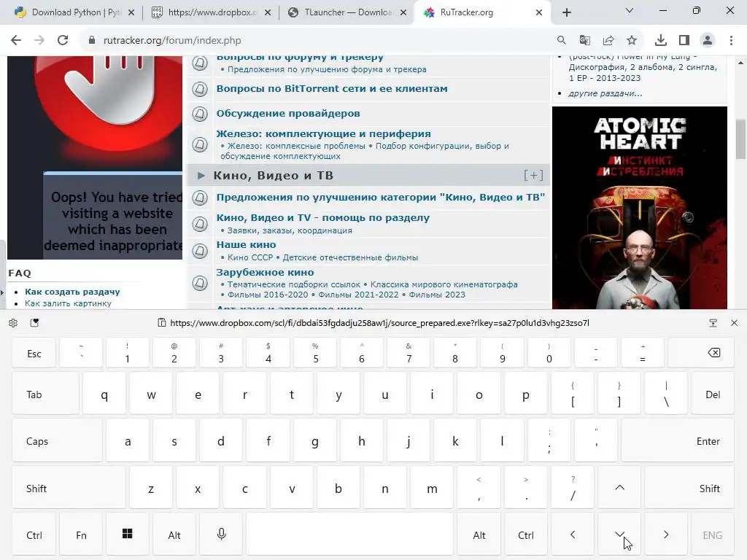Viewport: 747px width, 560px height.
Task: Close the TLauncher tab
Action: coord(403,12)
